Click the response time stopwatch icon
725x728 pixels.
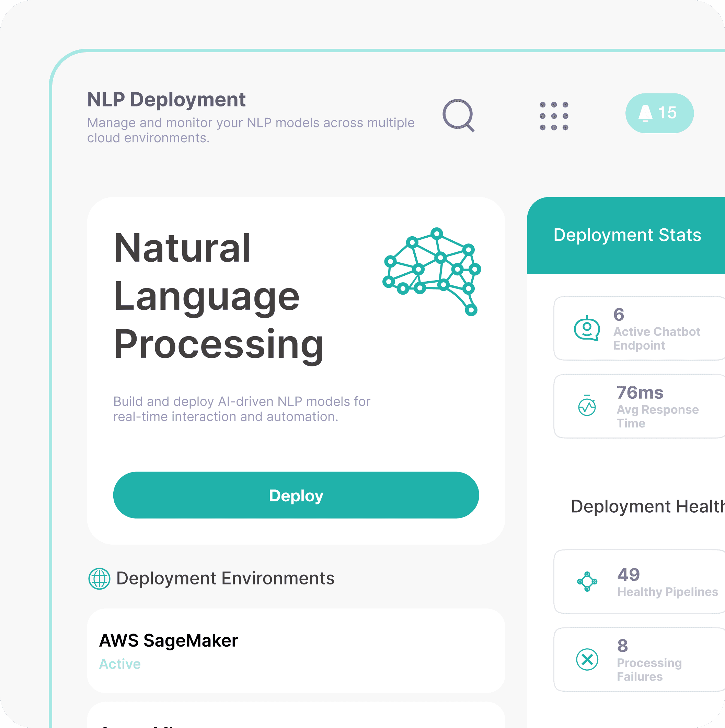pyautogui.click(x=587, y=406)
